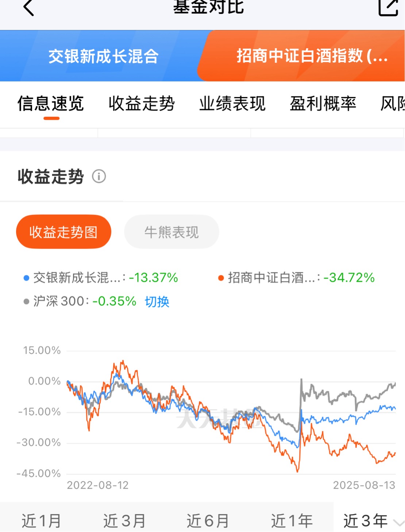Choose the 近6月 time range

[208, 521]
